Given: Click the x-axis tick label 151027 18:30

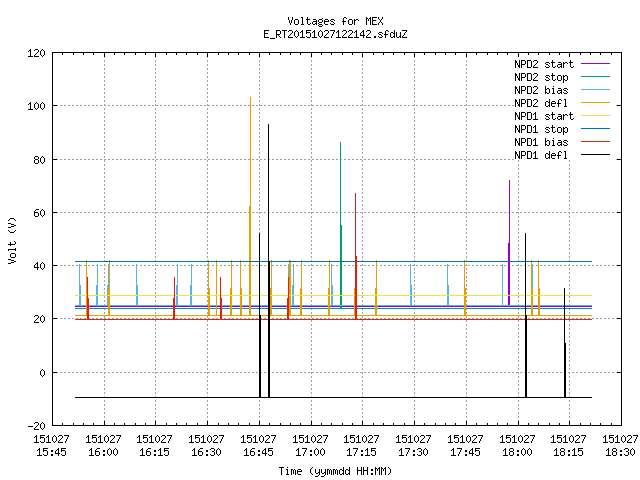Looking at the screenshot, I should click(620, 446).
